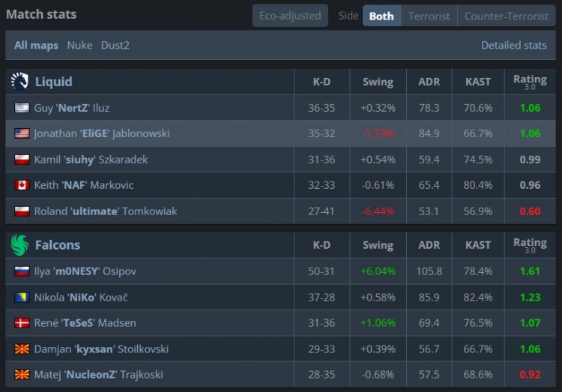Select the Both side filter
The height and width of the screenshot is (392, 562).
click(381, 16)
